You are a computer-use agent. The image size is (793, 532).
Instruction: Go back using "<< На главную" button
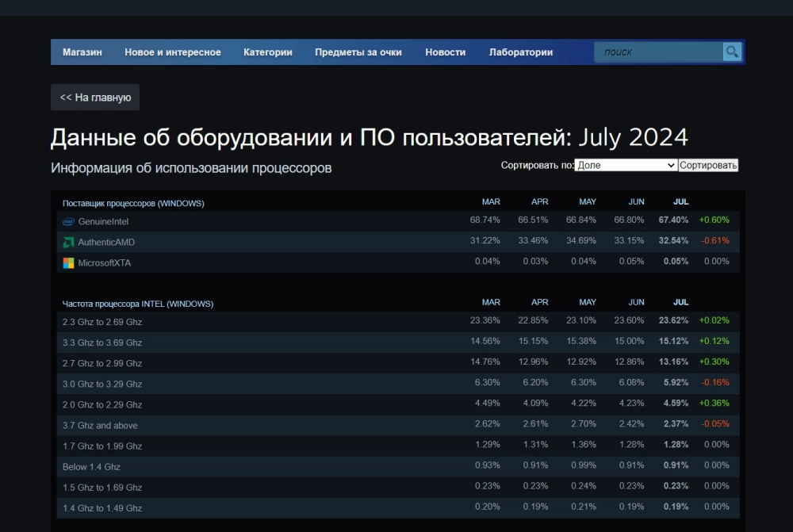95,98
